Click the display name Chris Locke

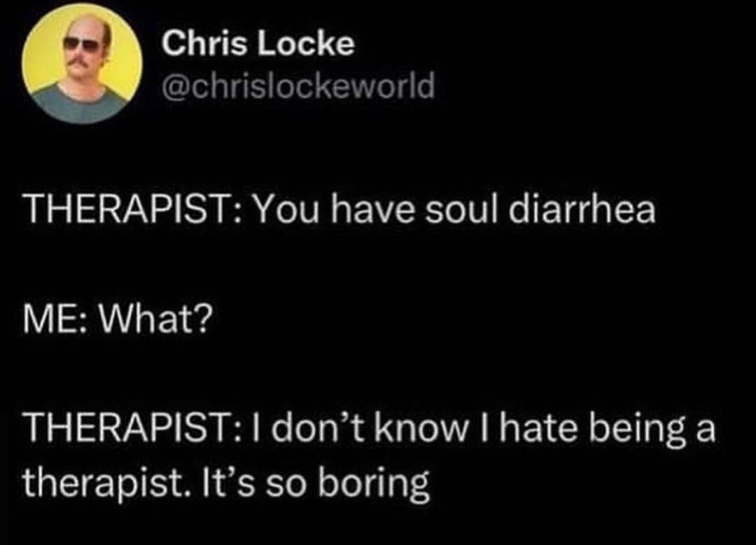[x=258, y=46]
